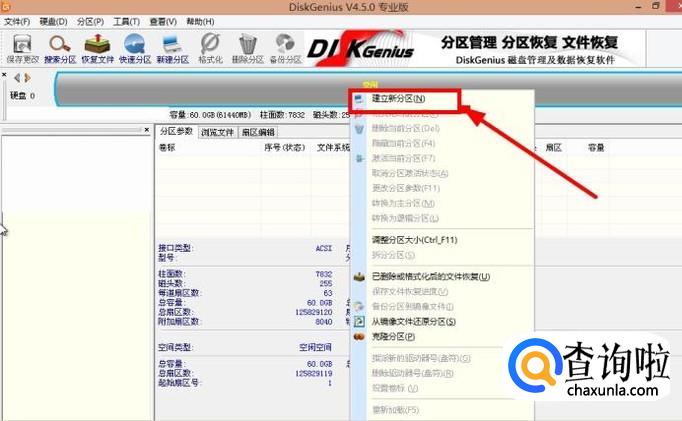Viewport: 682px width, 421px height.
Task: Click icon beside 克隆分区 menu entry
Action: coord(359,337)
